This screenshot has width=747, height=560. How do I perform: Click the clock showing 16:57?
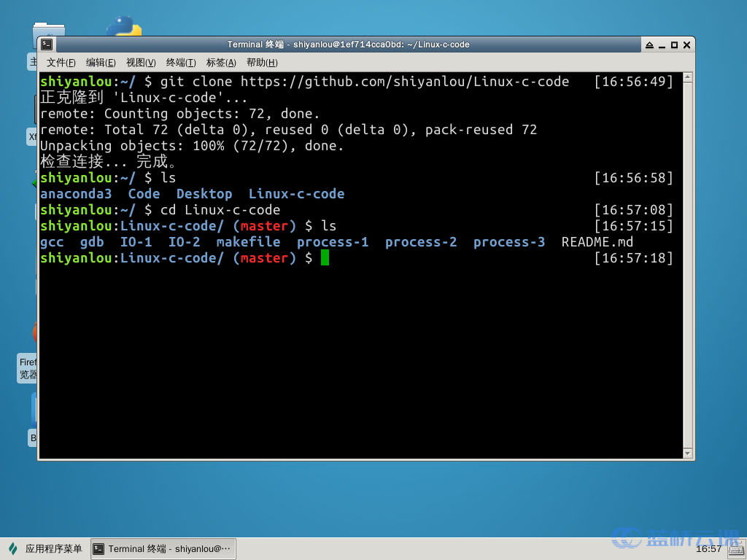(709, 549)
